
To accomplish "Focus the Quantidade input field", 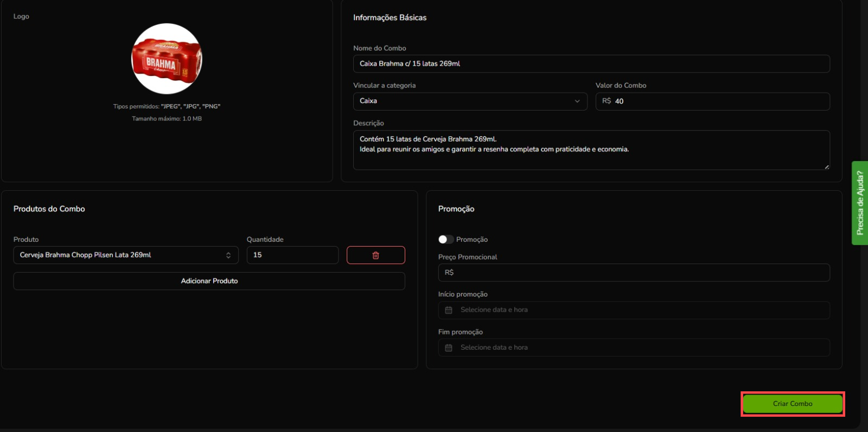I will point(292,255).
